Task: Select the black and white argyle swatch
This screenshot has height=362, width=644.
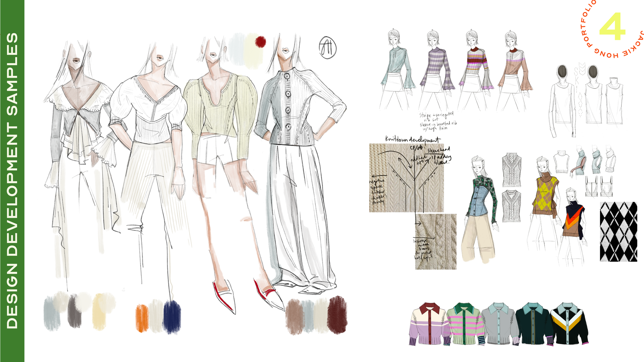Action: [x=618, y=232]
